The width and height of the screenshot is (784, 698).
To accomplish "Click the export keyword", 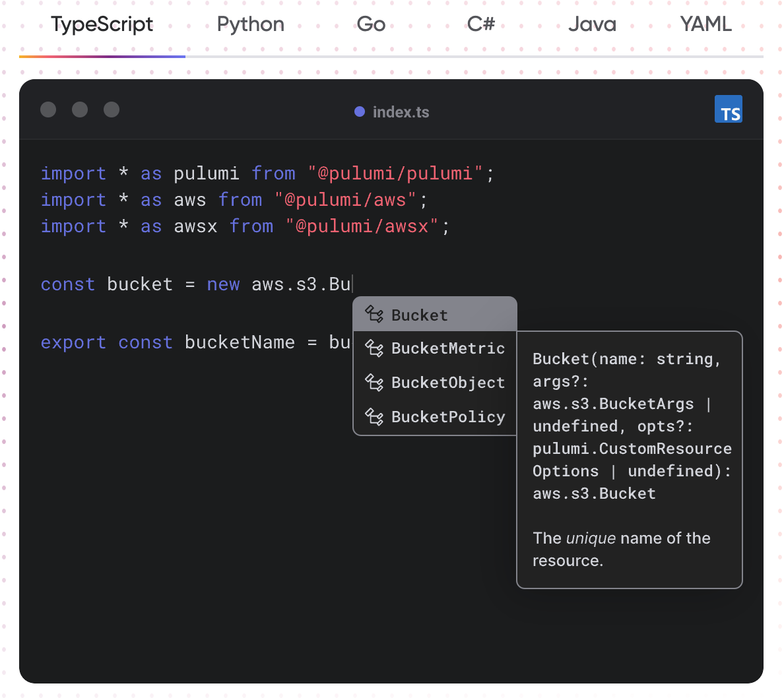I will click(73, 342).
